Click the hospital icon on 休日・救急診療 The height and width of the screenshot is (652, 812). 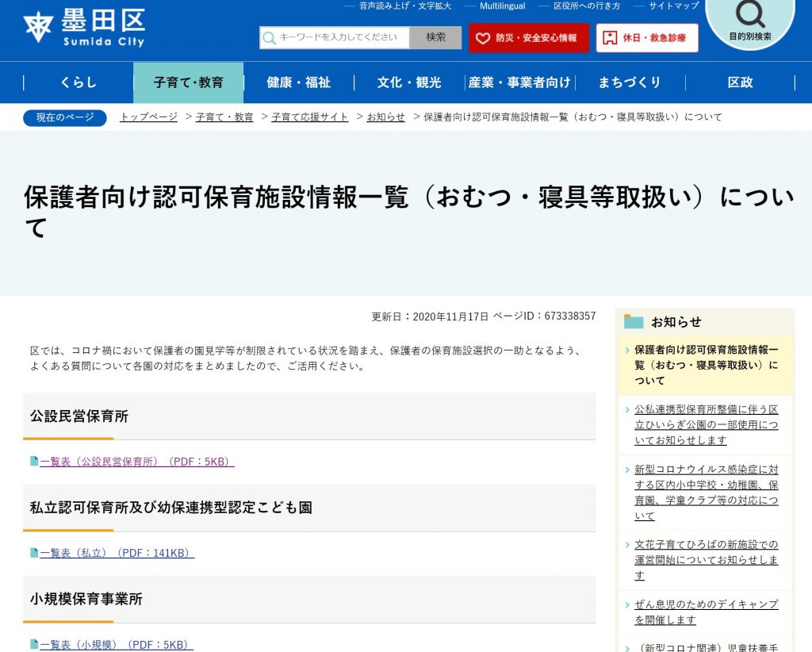tap(610, 38)
